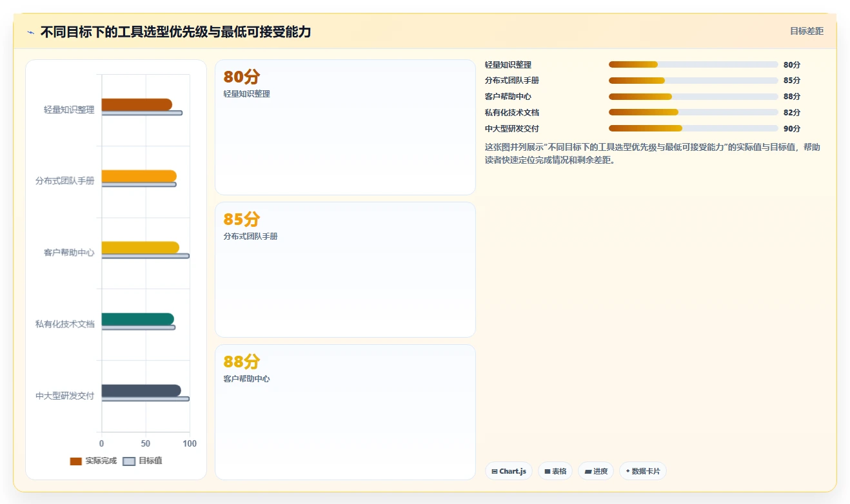Screen dimensions: 850x504
Task: Click the 私有化技术文档 progress bar
Action: [x=693, y=112]
